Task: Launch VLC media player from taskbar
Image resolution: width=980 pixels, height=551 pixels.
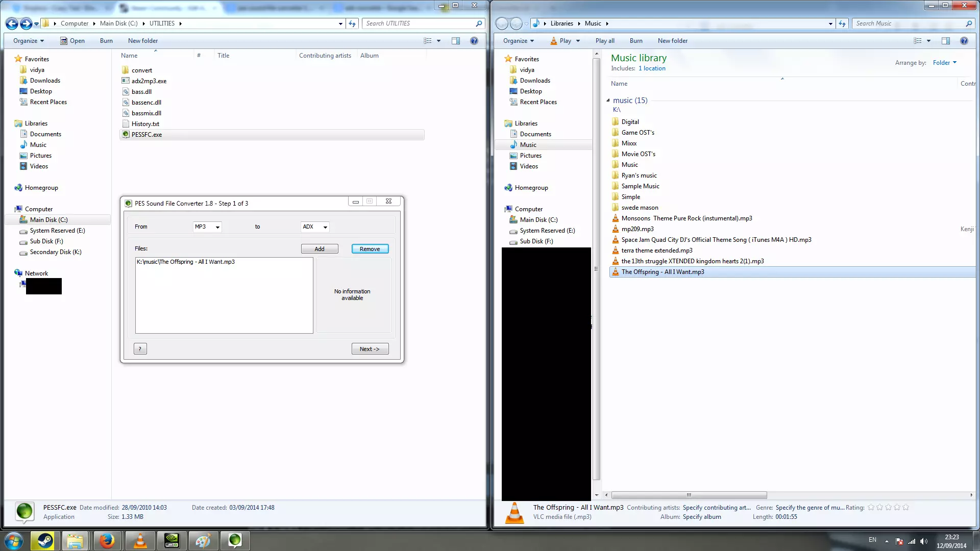Action: tap(140, 540)
